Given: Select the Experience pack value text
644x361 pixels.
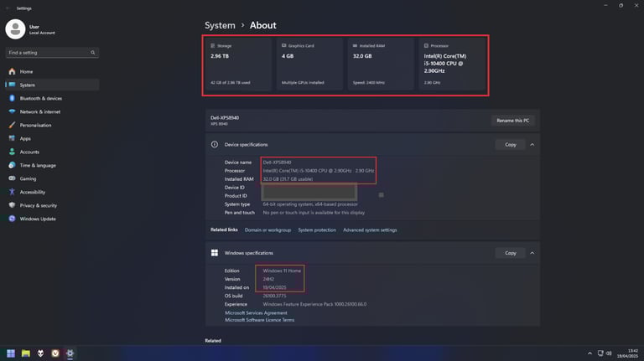Looking at the screenshot, I should (x=314, y=304).
